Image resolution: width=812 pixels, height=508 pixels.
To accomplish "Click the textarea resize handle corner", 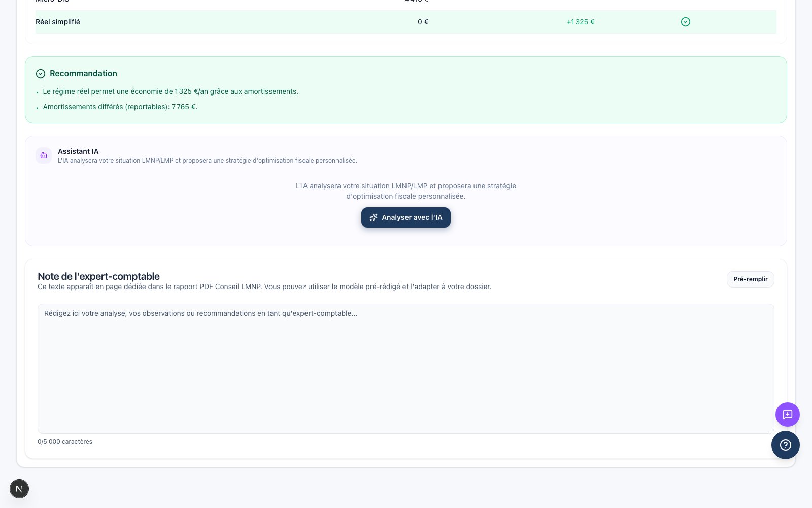I will tap(771, 431).
